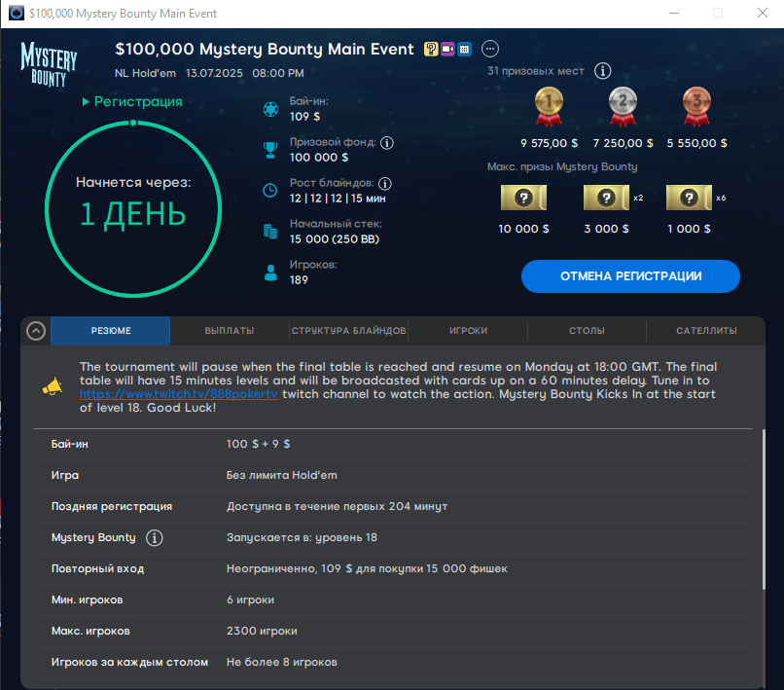Image resolution: width=784 pixels, height=690 pixels.
Task: Click the 6 игроки minimum players value
Action: pos(250,599)
